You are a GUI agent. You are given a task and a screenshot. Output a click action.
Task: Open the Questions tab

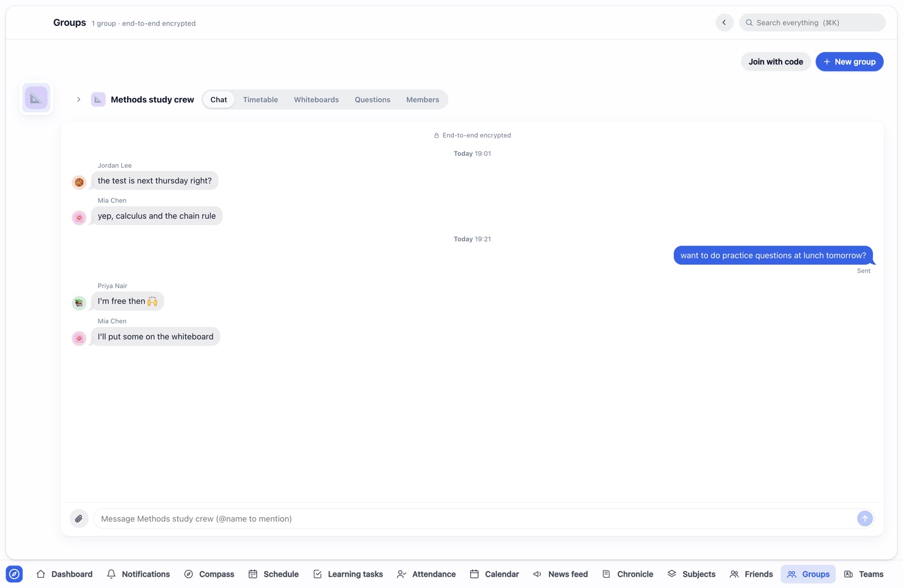tap(372, 99)
